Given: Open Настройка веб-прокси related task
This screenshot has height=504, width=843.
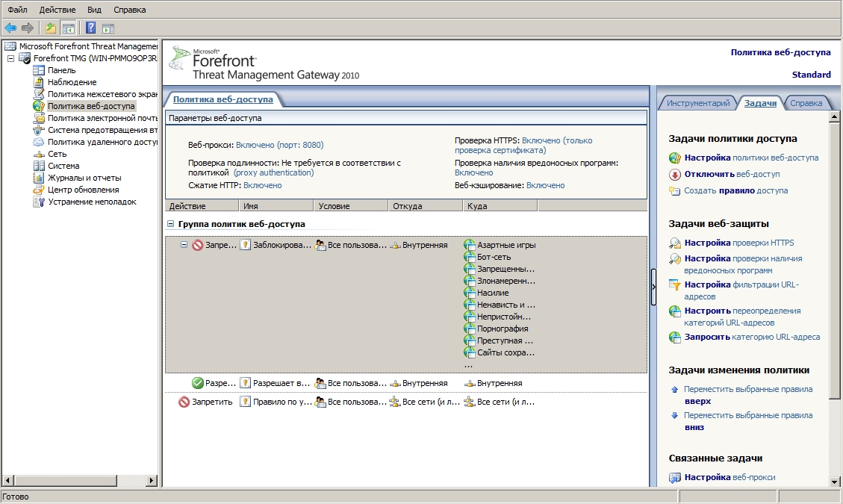Looking at the screenshot, I should [x=730, y=477].
